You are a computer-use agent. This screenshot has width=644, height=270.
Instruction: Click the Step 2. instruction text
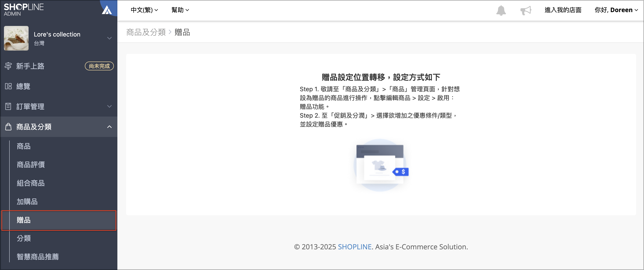pos(379,120)
